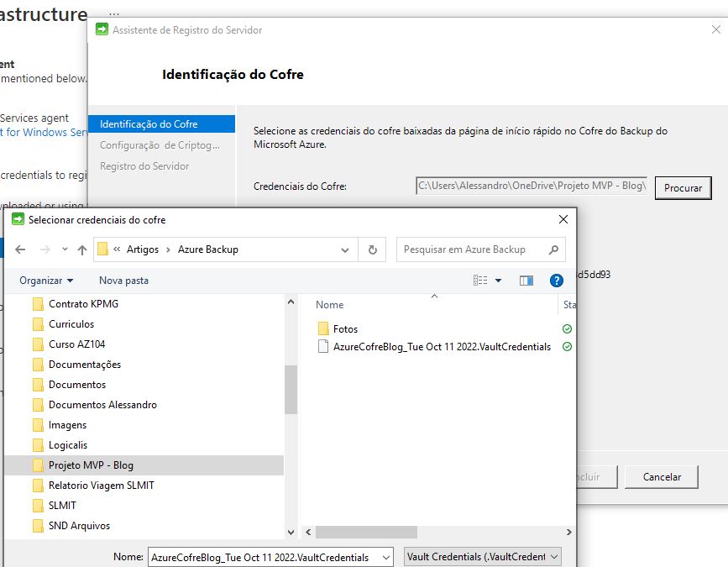Open the Organizar dropdown menu

tap(46, 281)
